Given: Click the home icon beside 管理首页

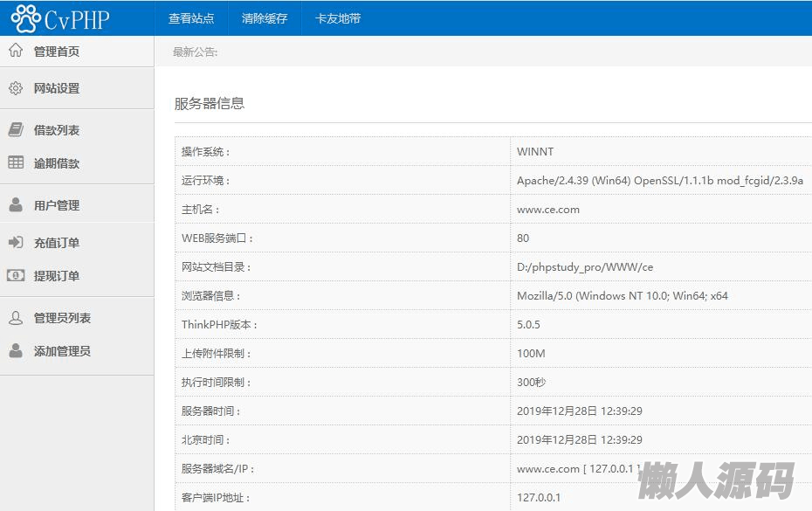Looking at the screenshot, I should [x=16, y=51].
